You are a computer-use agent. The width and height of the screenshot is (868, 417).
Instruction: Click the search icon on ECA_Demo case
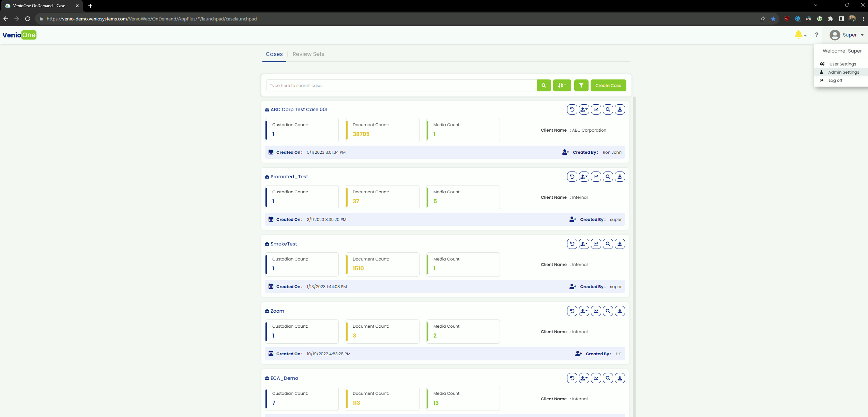click(608, 378)
